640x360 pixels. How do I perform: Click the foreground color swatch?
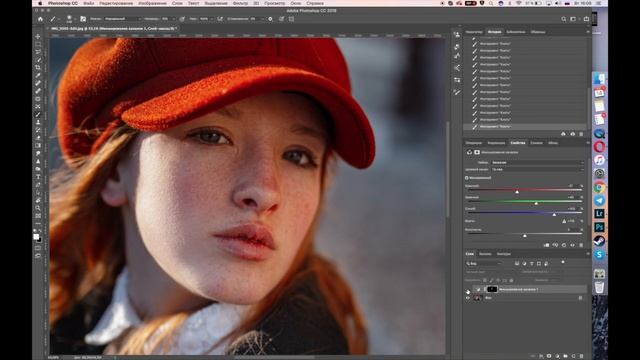pos(36,237)
